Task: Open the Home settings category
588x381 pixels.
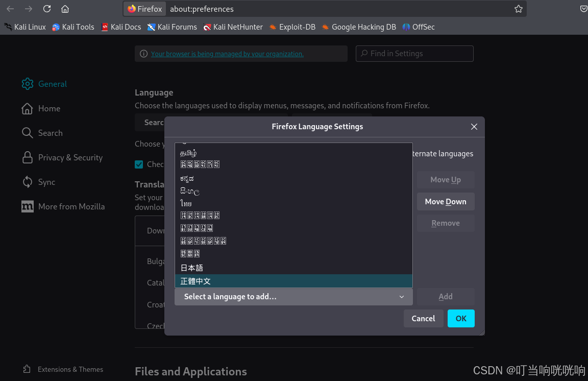Action: pos(41,108)
